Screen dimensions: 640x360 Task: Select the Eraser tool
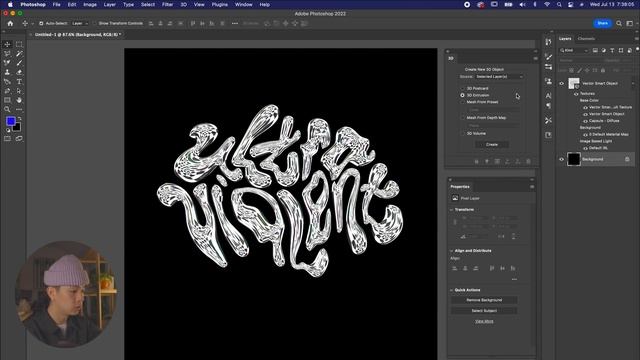tap(19, 72)
